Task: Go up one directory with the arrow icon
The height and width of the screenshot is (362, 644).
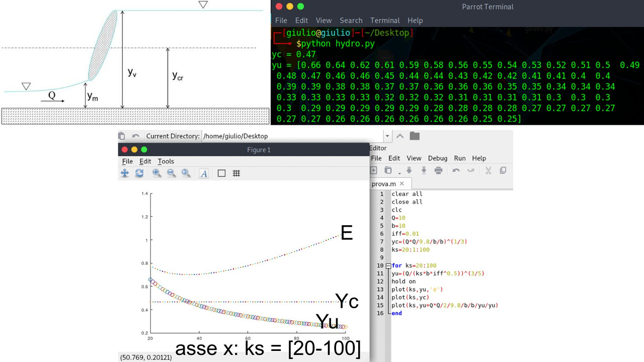Action: [400, 136]
